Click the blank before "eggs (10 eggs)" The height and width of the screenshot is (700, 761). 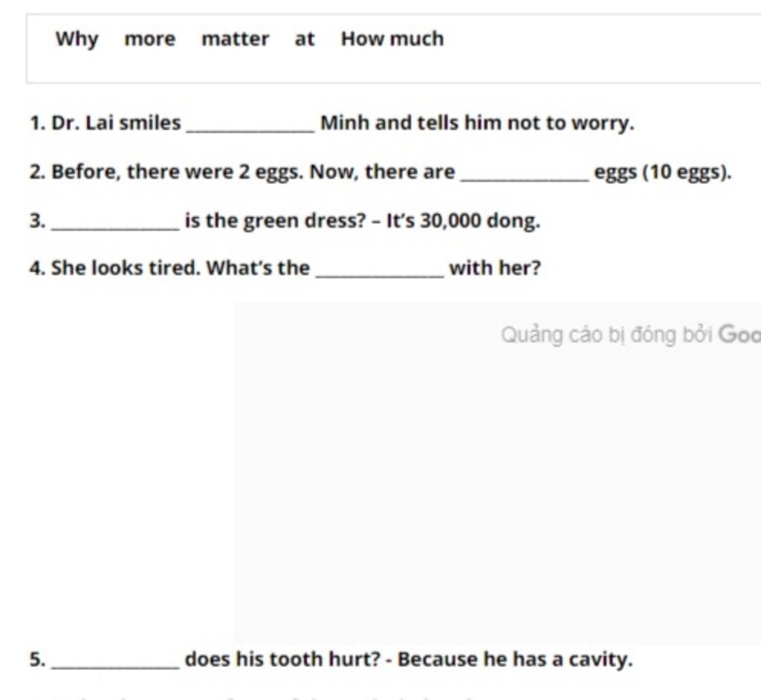coord(525,174)
